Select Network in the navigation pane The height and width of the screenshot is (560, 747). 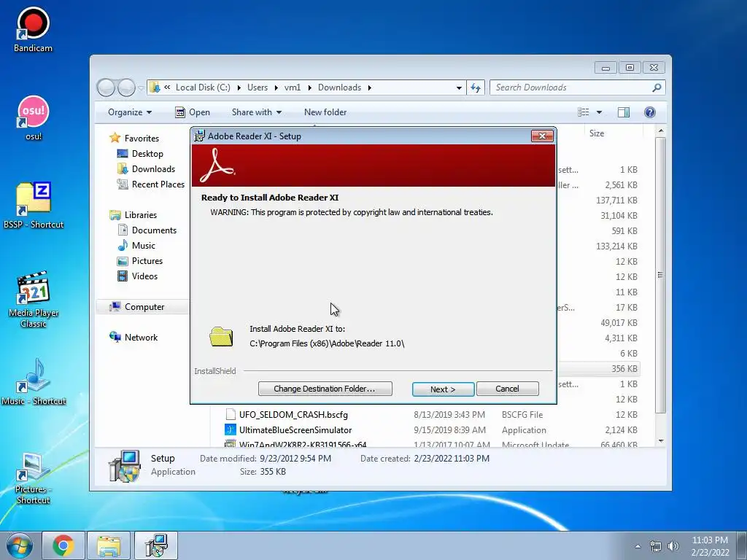[134, 337]
